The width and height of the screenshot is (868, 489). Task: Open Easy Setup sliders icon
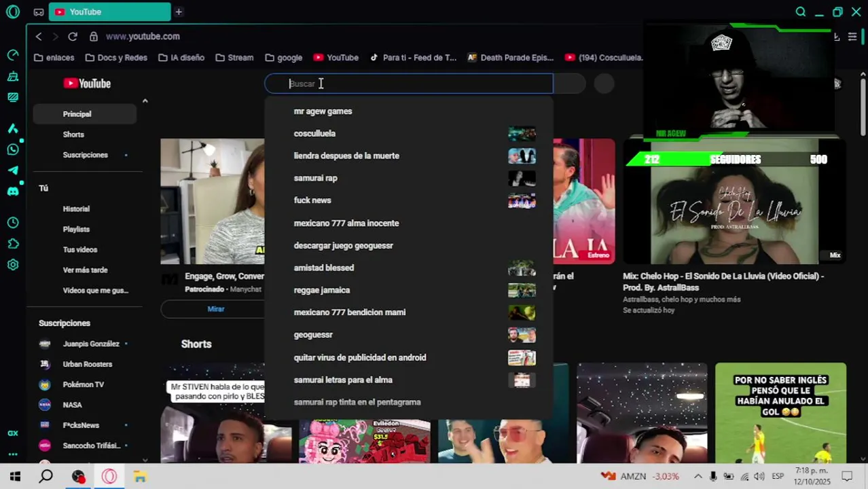click(852, 37)
